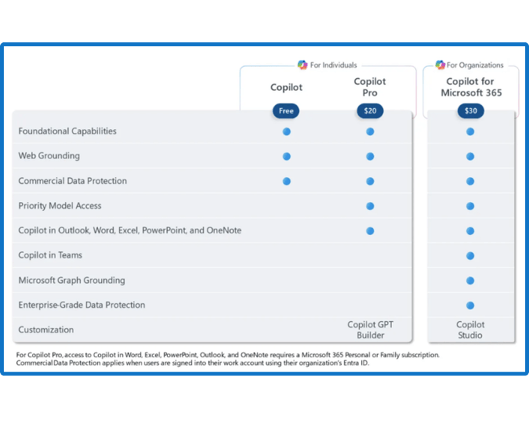Click Web Grounding dot under Microsoft 365
Screen dimensions: 529x423
click(x=470, y=157)
